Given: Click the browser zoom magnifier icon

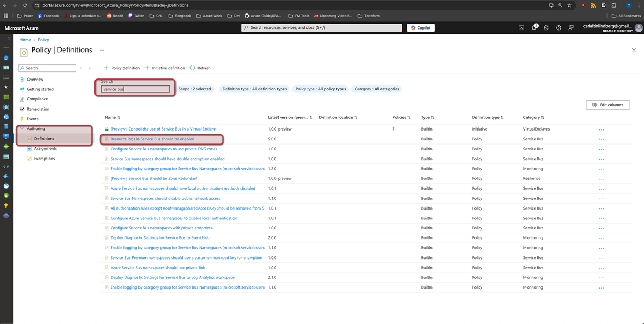Looking at the screenshot, I should (560, 5).
